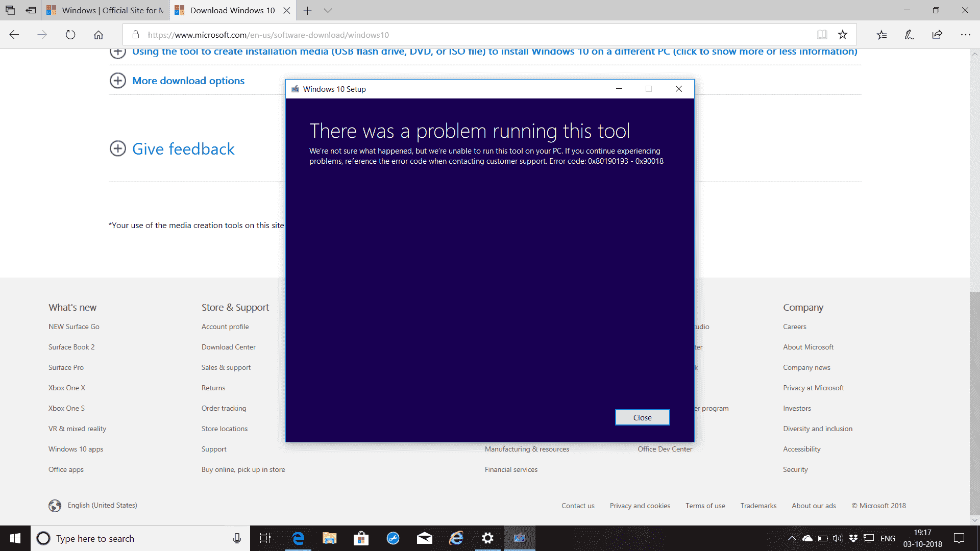
Task: Open File Explorer from the taskbar
Action: (x=330, y=538)
